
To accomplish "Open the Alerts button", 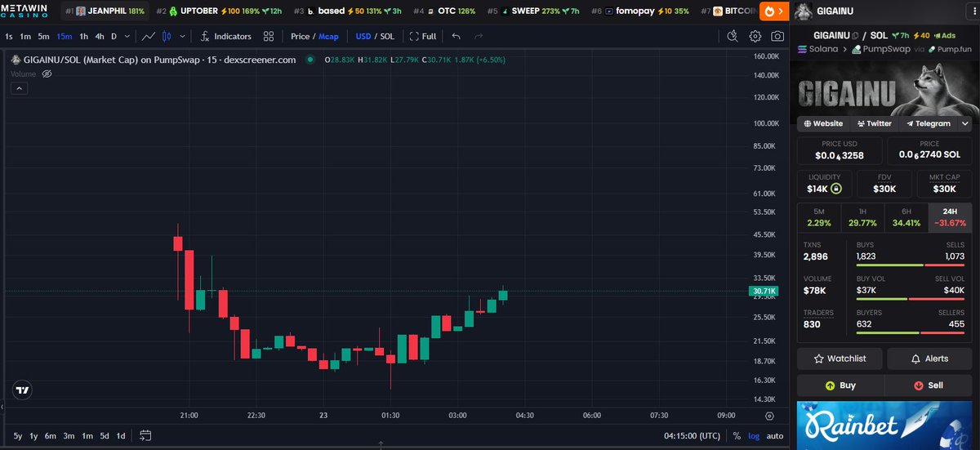I will 929,359.
